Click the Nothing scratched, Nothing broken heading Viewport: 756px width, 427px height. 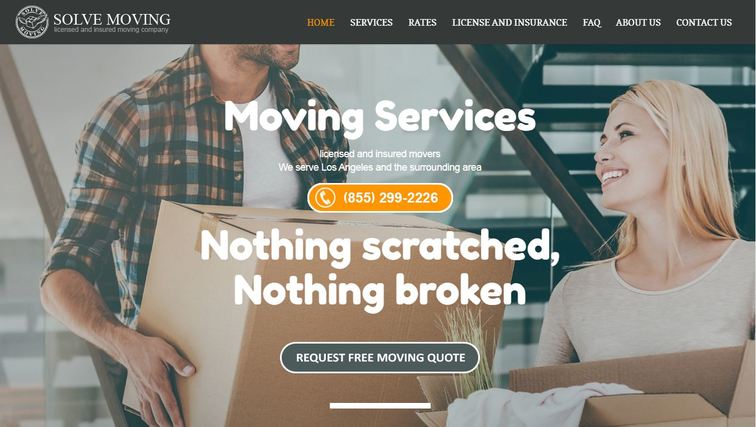click(x=380, y=267)
